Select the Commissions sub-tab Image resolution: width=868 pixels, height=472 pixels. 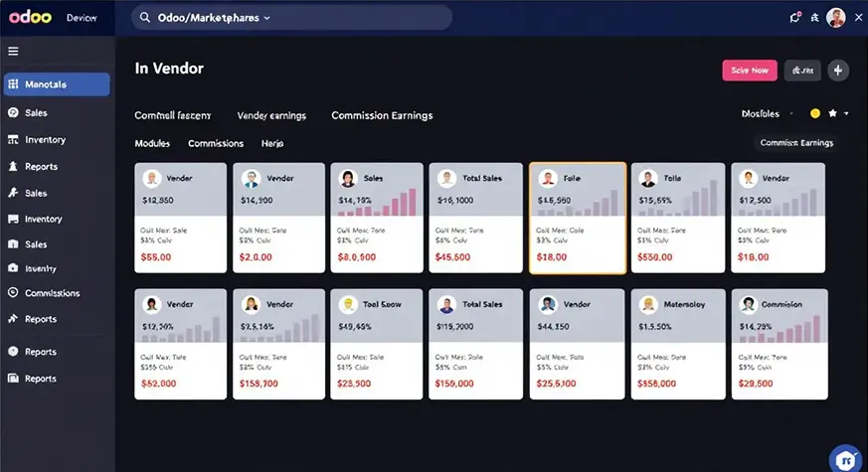[x=216, y=143]
